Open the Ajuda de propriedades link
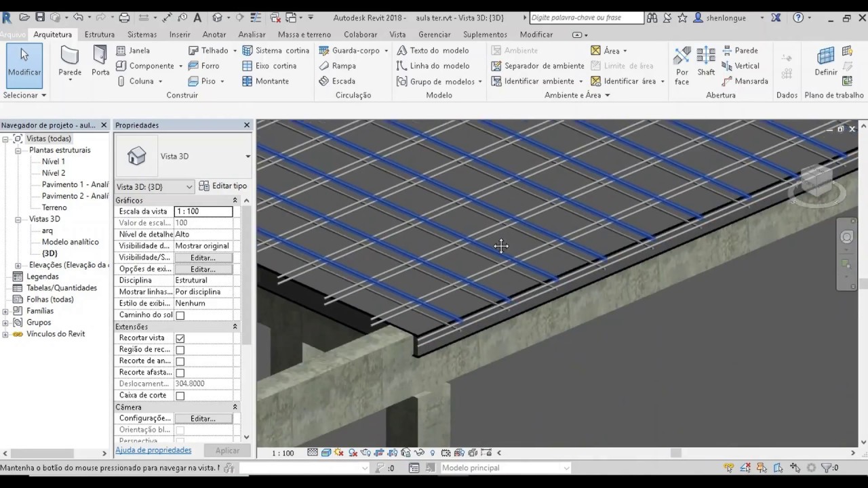Viewport: 868px width, 488px height. coord(153,450)
